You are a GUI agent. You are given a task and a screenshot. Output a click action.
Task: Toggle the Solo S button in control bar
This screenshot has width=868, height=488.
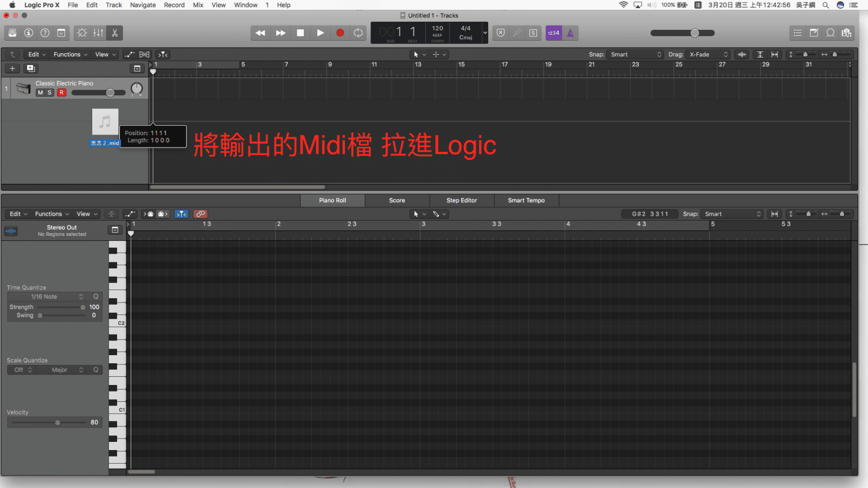pos(533,33)
